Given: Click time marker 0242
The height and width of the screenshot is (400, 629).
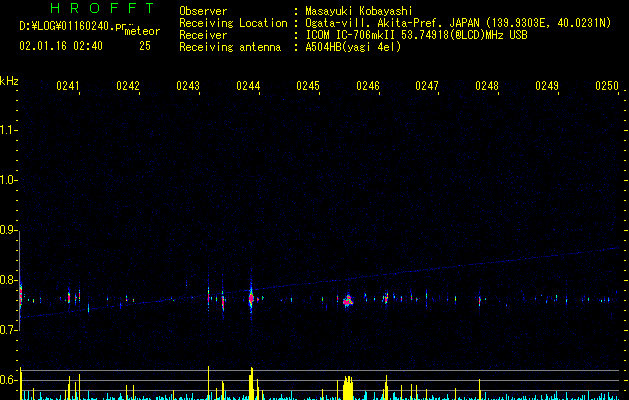Looking at the screenshot, I should tap(128, 86).
